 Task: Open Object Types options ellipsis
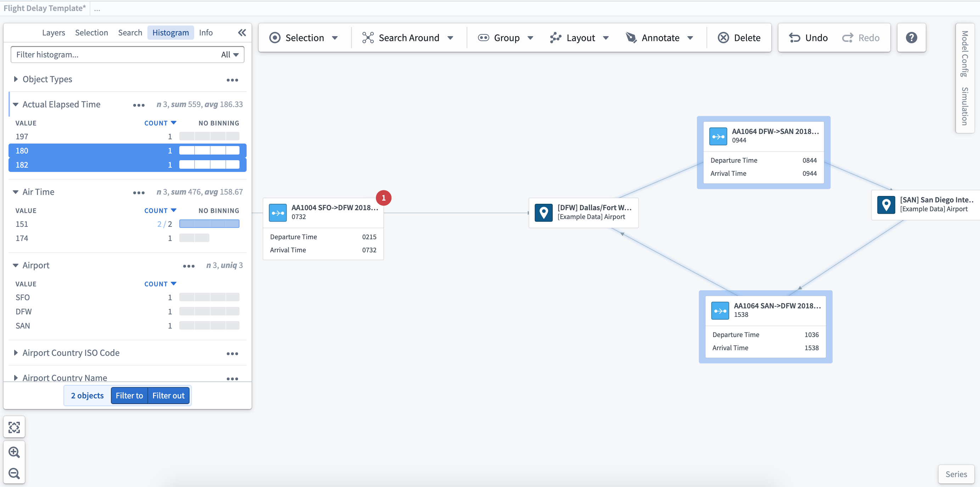[232, 80]
